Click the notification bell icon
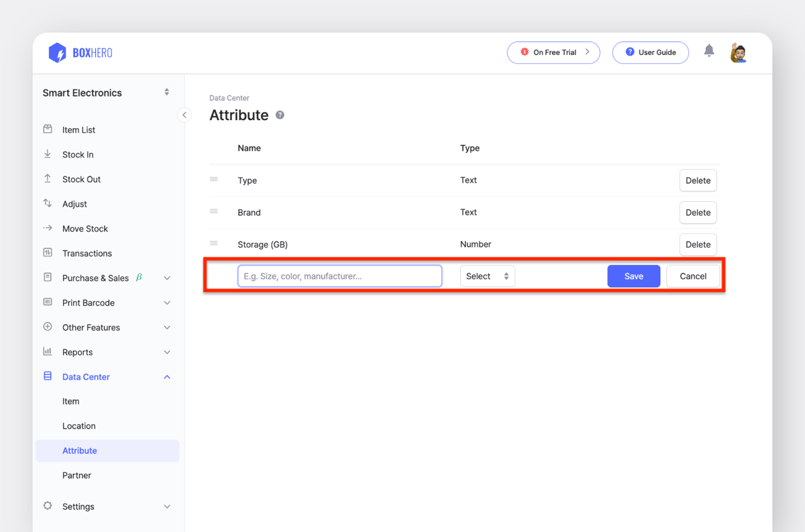The image size is (805, 532). 709,51
